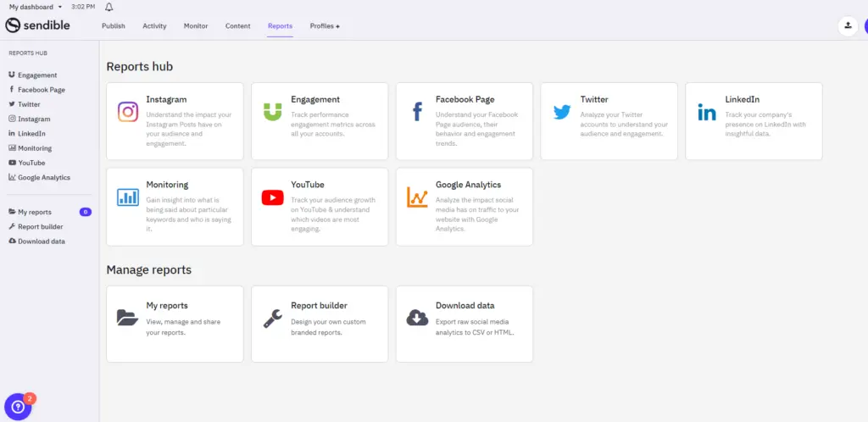868x422 pixels.
Task: Open Google Analytics chart icon
Action: [x=417, y=197]
